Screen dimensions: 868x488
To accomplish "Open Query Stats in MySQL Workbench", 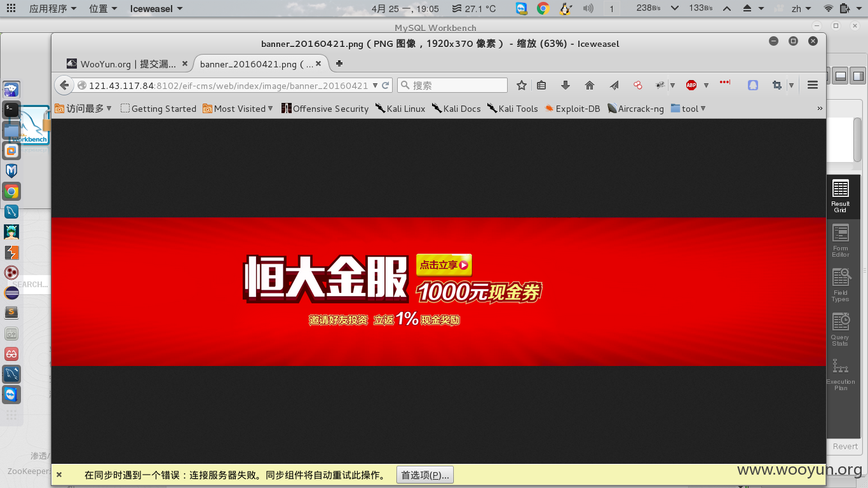I will pos(840,330).
